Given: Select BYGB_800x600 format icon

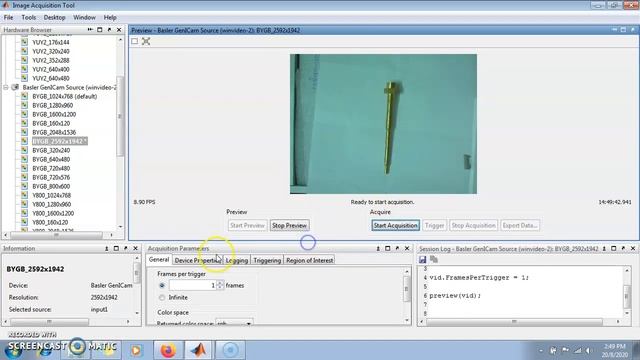Looking at the screenshot, I should [24, 186].
